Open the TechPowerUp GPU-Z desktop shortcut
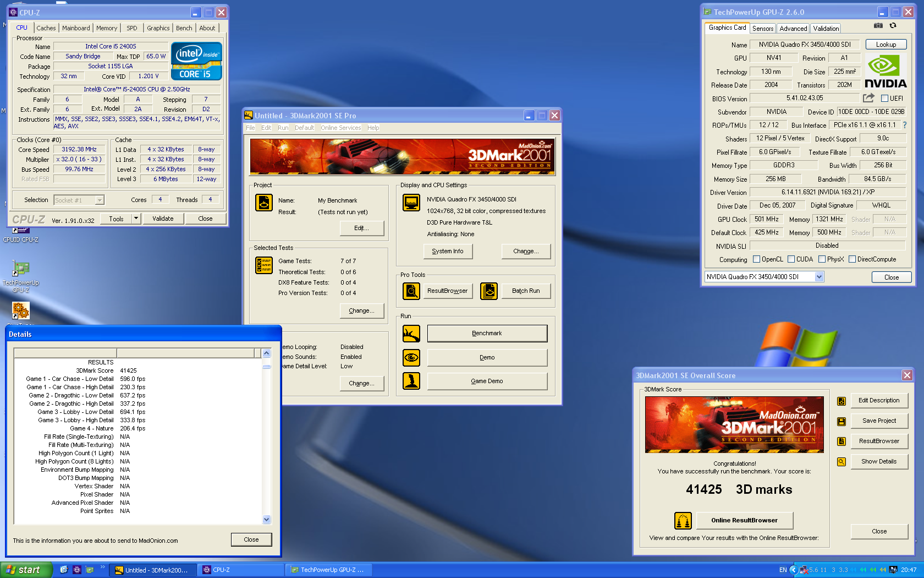Image resolution: width=924 pixels, height=578 pixels. click(x=21, y=276)
